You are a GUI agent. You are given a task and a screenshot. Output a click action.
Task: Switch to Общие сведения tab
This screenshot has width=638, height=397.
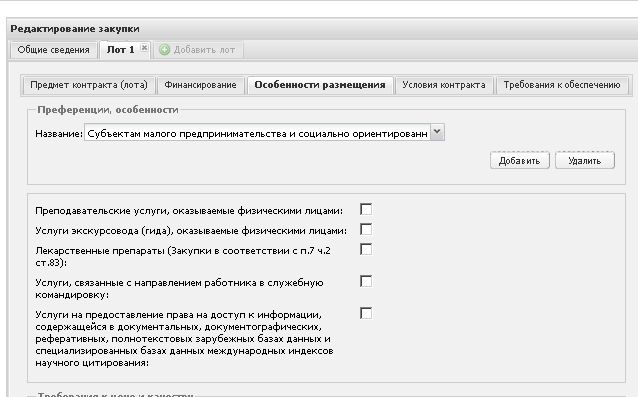[x=54, y=50]
